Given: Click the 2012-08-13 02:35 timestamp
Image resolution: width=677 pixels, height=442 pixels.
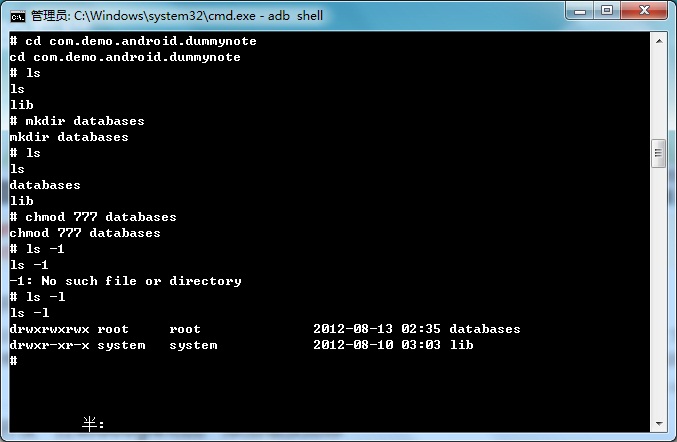Looking at the screenshot, I should pyautogui.click(x=376, y=329).
